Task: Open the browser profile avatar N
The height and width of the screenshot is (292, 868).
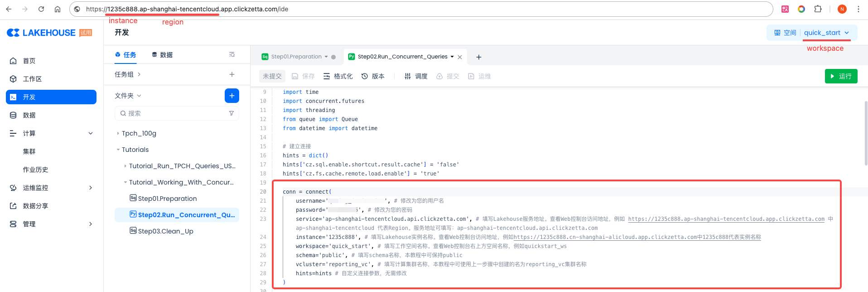Action: click(x=842, y=9)
